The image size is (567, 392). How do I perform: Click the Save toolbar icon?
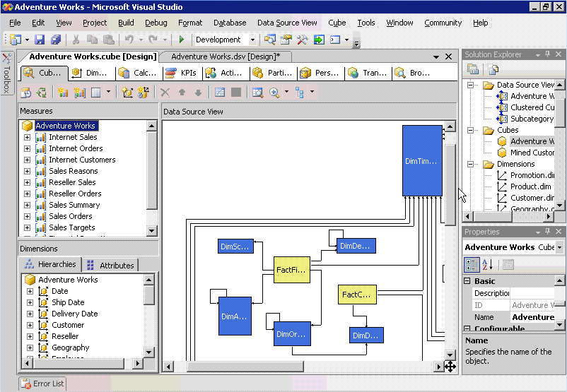[40, 40]
